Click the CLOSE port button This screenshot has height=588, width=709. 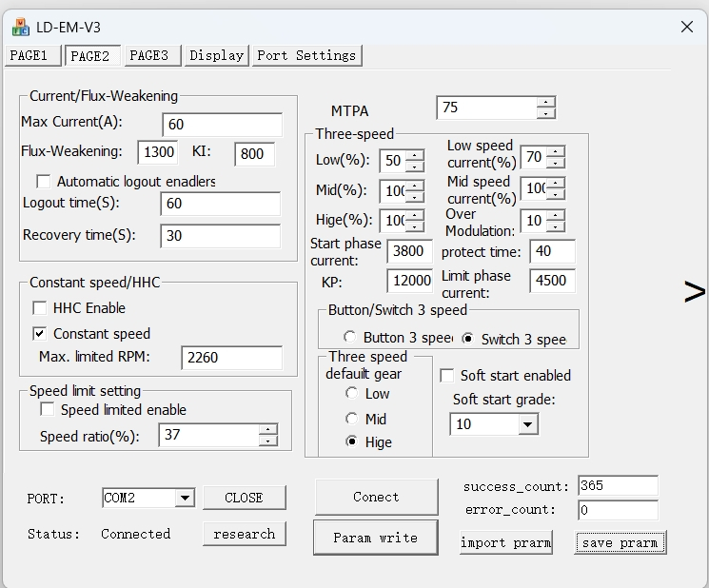(245, 498)
